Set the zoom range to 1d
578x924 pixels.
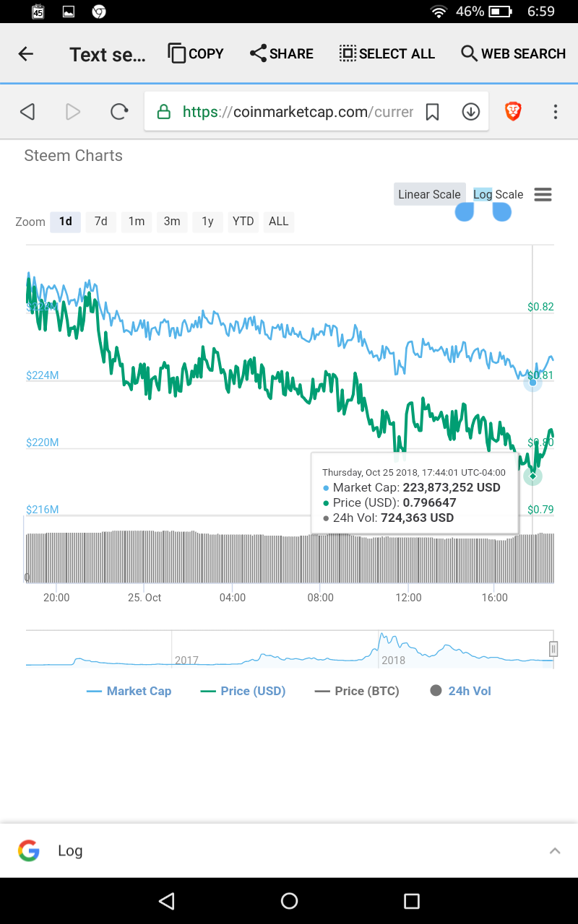[x=65, y=222]
